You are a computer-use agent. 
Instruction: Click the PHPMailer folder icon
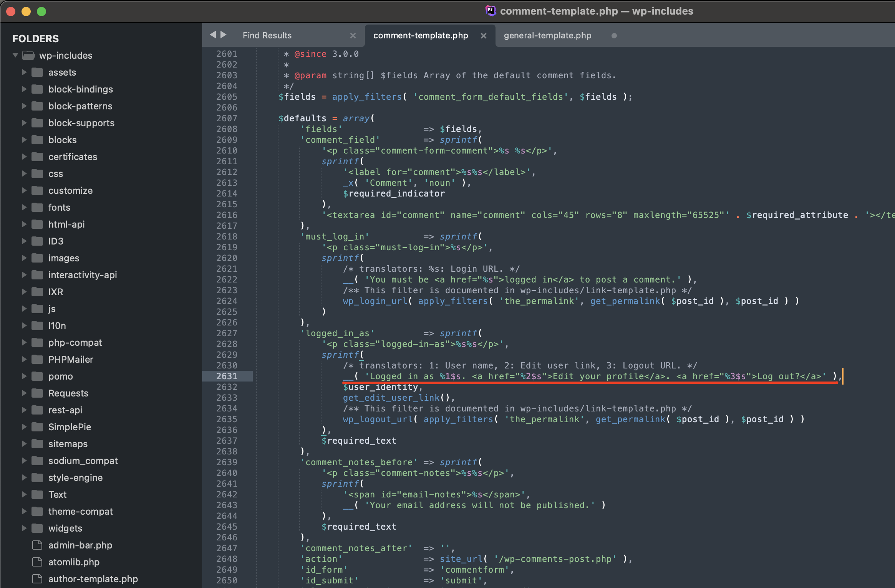[37, 359]
